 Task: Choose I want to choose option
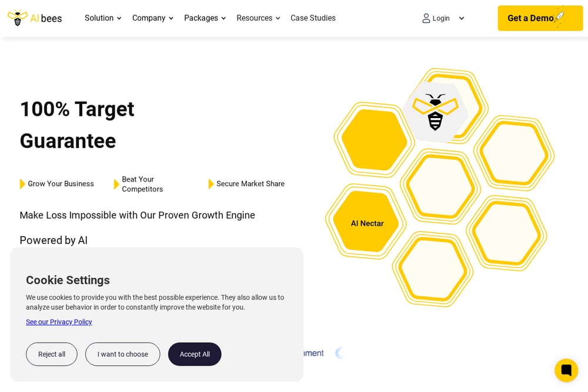(x=123, y=354)
